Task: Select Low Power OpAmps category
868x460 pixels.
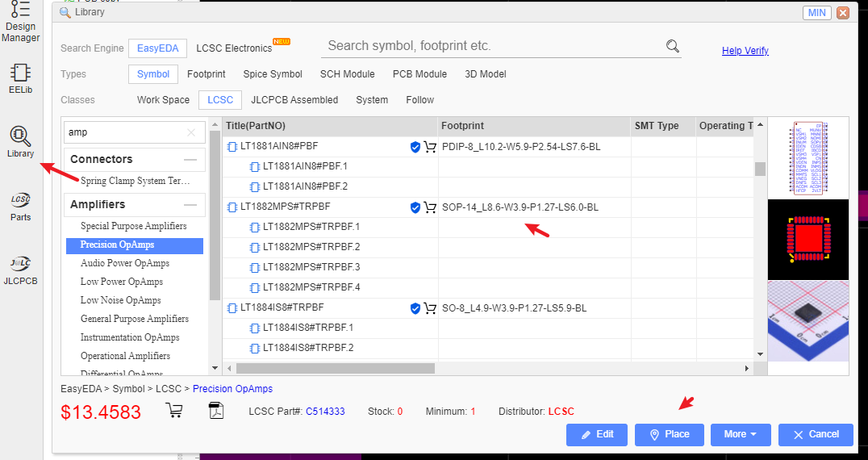Action: (x=122, y=282)
